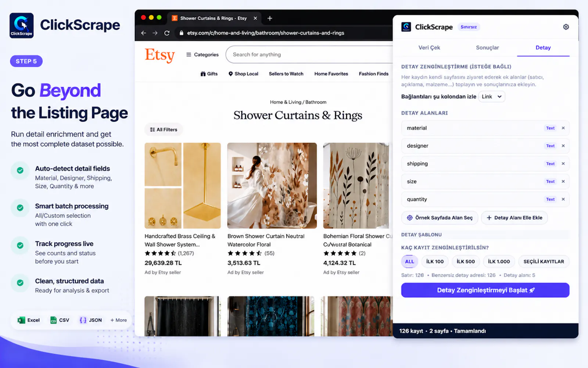Screen dimensions: 588x368
Task: Open Shop Local link
Action: (x=243, y=74)
